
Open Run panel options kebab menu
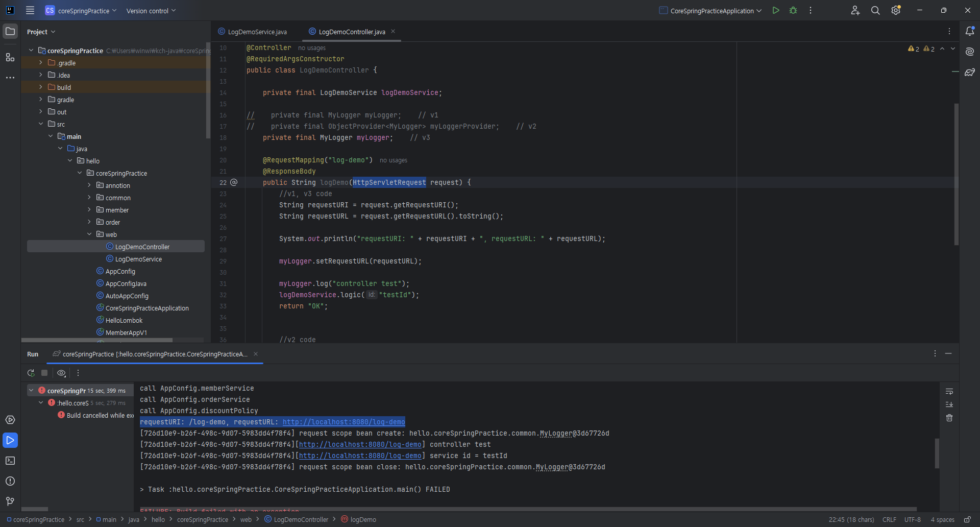click(935, 353)
